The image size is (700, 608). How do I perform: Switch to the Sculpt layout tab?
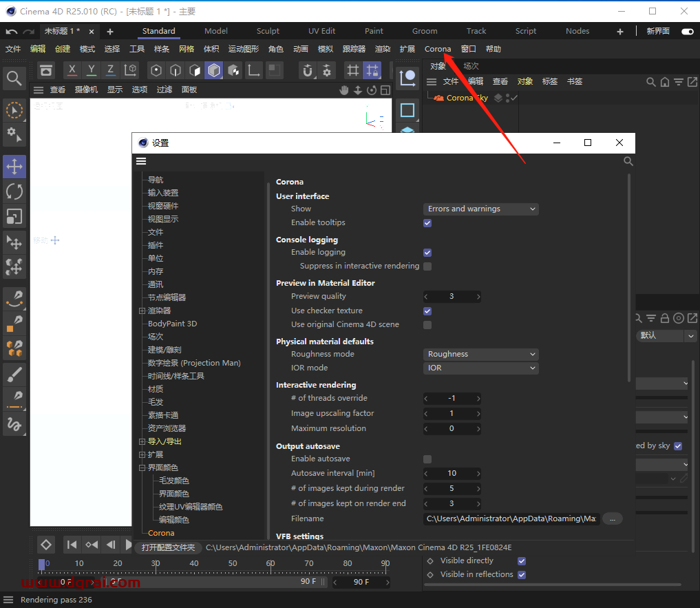pyautogui.click(x=268, y=30)
